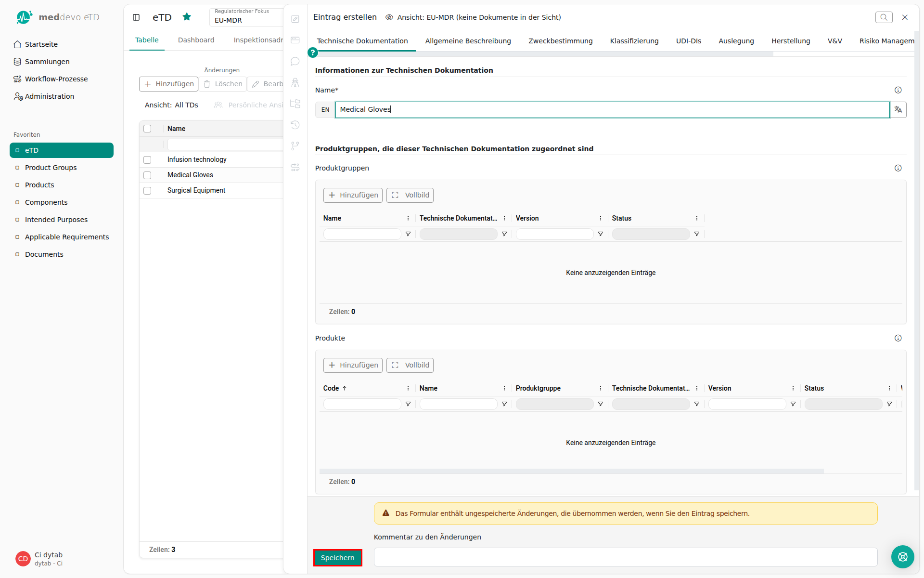This screenshot has width=924, height=578.
Task: Click the horizontal scrollbar under Produkte table
Action: coord(571,471)
